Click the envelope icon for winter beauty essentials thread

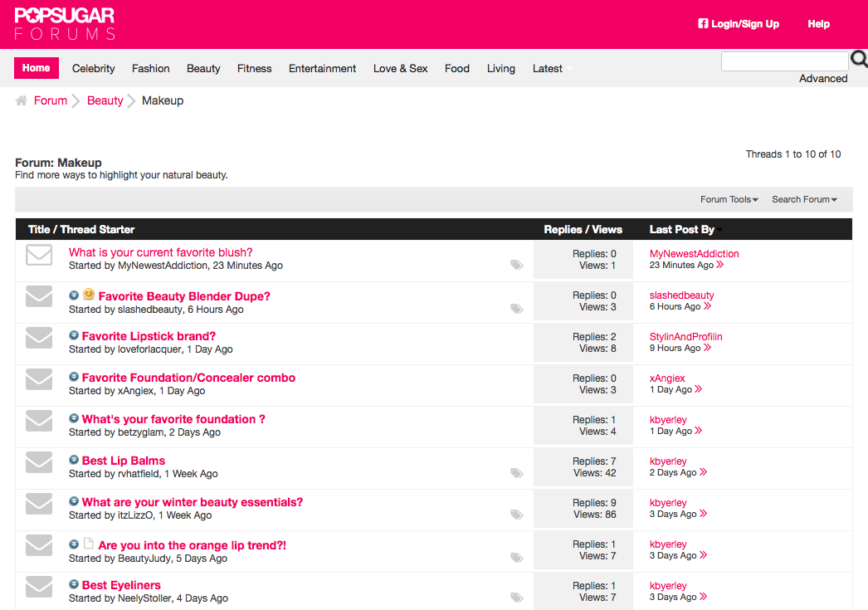pos(39,504)
